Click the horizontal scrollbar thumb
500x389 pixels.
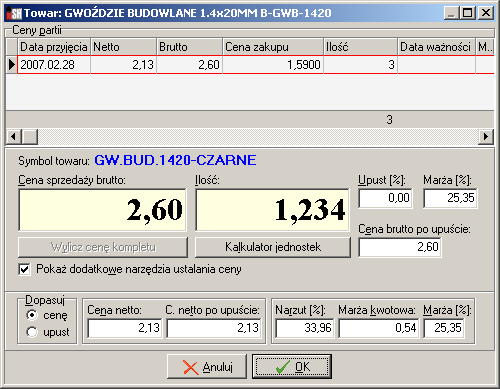[x=30, y=137]
